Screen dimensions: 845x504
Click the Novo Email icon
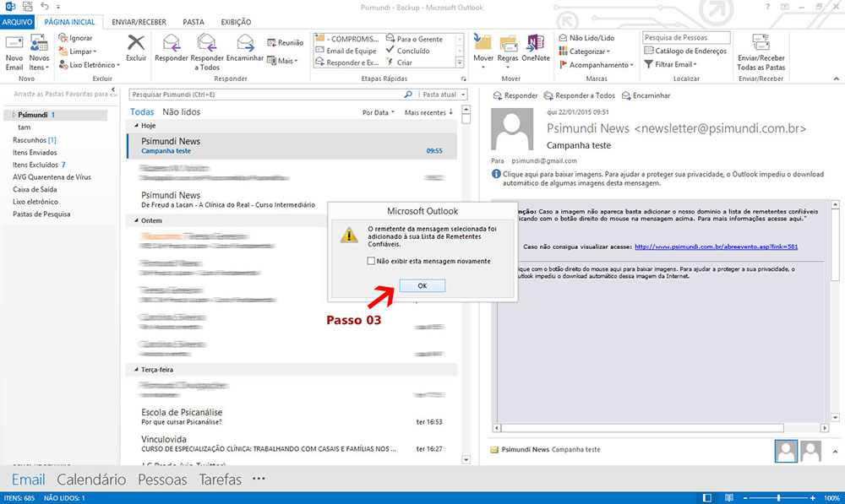(14, 51)
